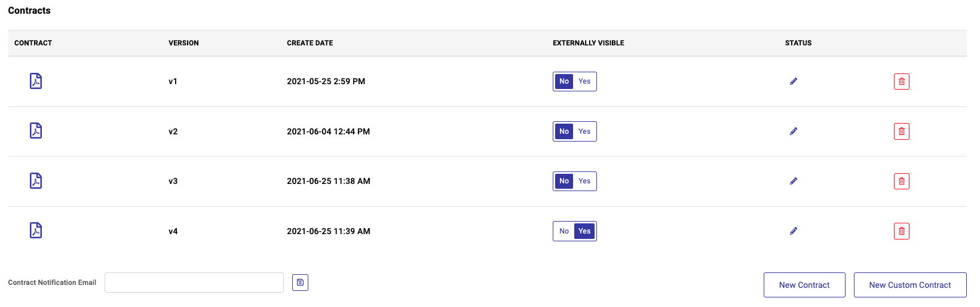The height and width of the screenshot is (307, 980).
Task: Switch v2 externally visible to Yes
Action: coord(584,131)
